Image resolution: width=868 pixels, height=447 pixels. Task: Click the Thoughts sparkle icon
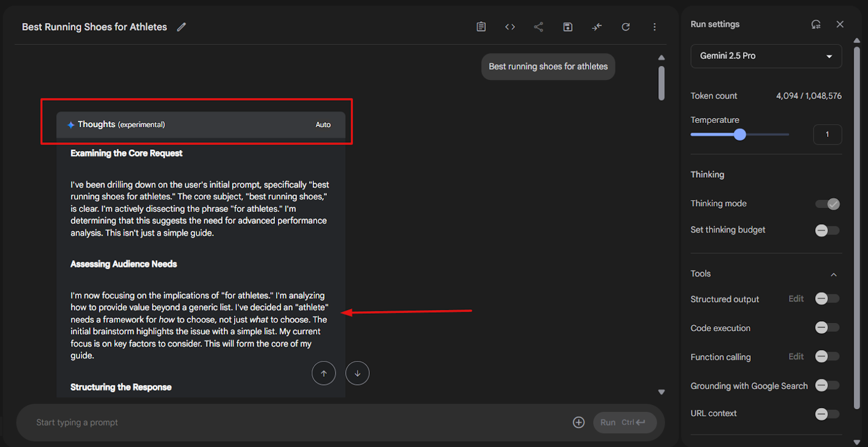(x=71, y=125)
